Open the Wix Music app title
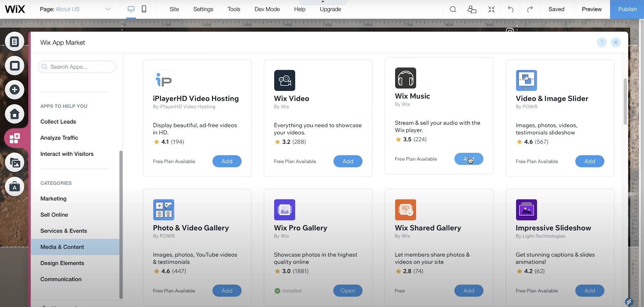Image resolution: width=644 pixels, height=307 pixels. pyautogui.click(x=412, y=96)
